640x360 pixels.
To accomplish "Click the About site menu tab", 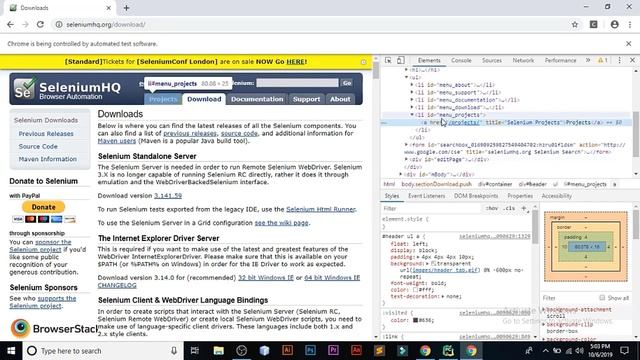I will pyautogui.click(x=340, y=99).
